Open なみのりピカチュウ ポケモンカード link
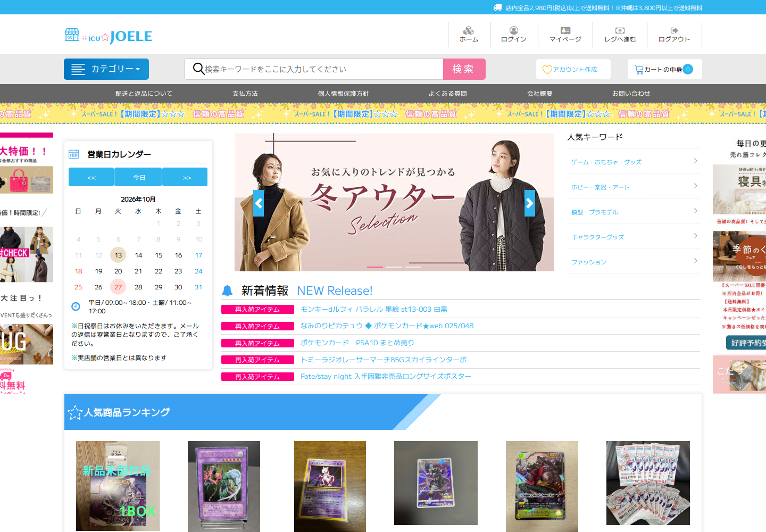Viewport: 766px width, 532px height. [x=387, y=326]
